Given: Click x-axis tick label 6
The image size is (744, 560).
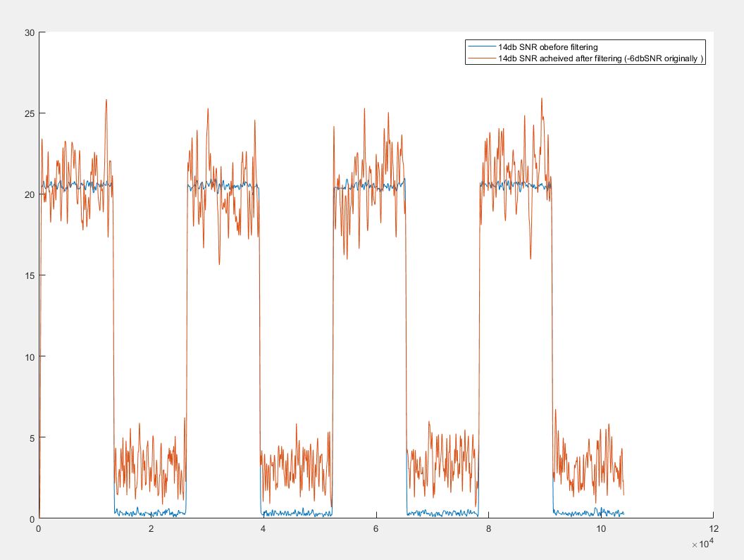Looking at the screenshot, I should (x=376, y=529).
